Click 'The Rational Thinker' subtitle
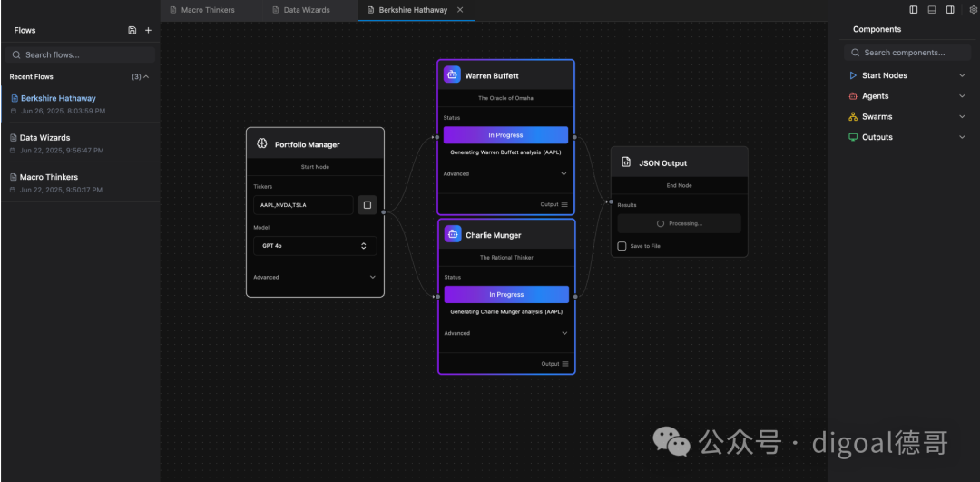The width and height of the screenshot is (980, 482). coord(506,258)
